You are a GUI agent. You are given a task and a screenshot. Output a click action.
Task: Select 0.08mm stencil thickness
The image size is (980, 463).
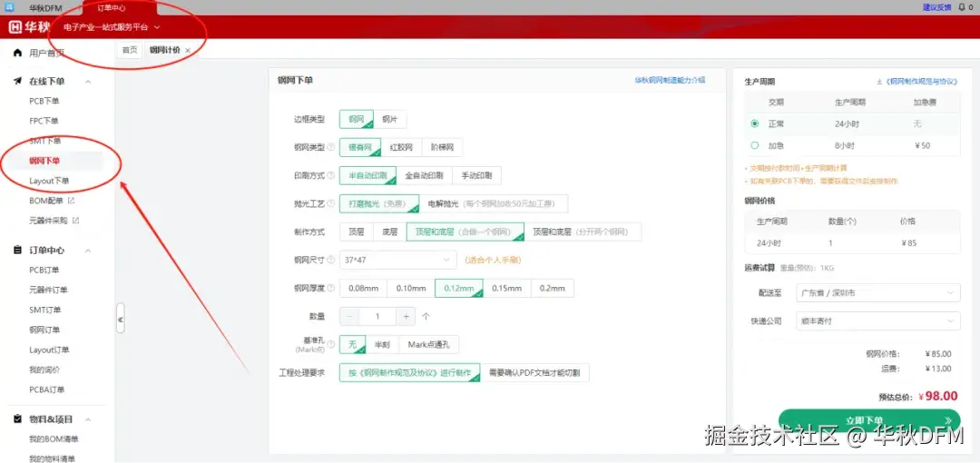click(364, 289)
